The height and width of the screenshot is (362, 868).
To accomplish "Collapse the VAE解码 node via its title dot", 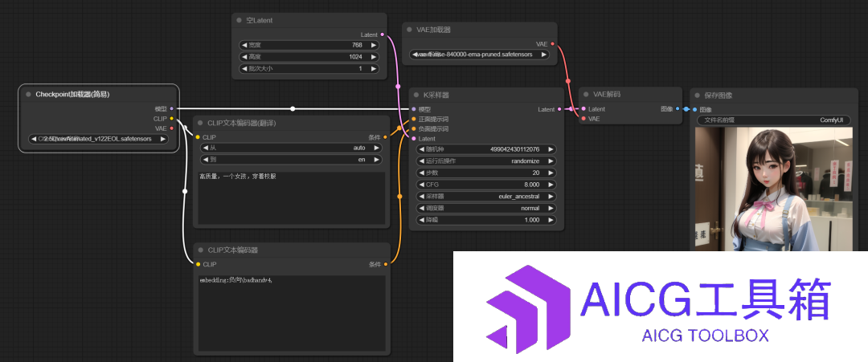I will pos(586,95).
